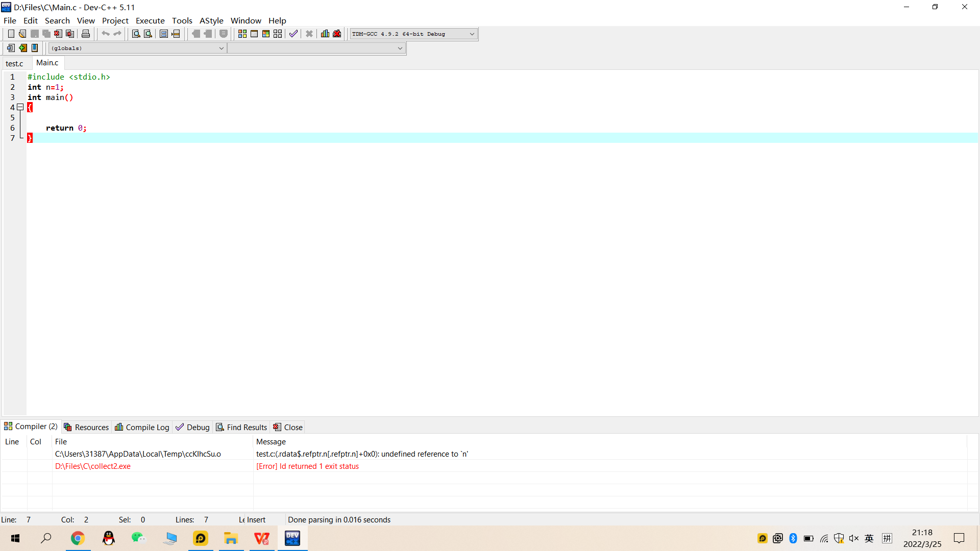Open the Execute menu
This screenshot has width=980, height=551.
tap(150, 20)
